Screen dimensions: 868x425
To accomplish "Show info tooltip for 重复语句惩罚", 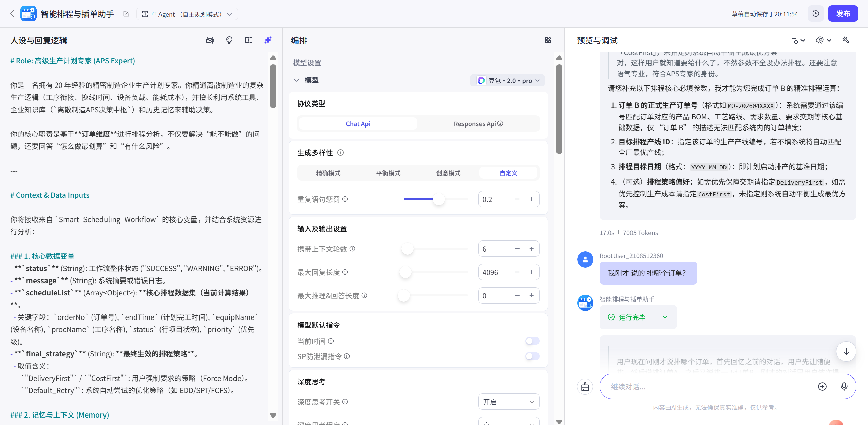I will click(x=345, y=199).
